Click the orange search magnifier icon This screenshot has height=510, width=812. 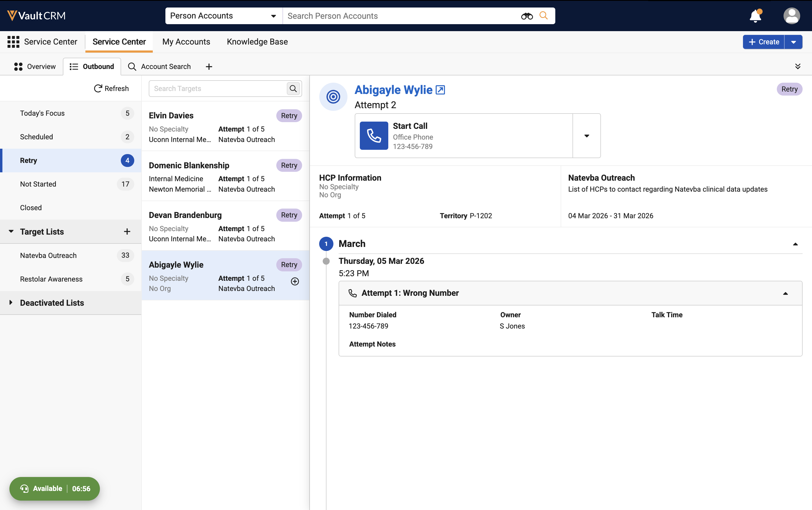pos(543,16)
